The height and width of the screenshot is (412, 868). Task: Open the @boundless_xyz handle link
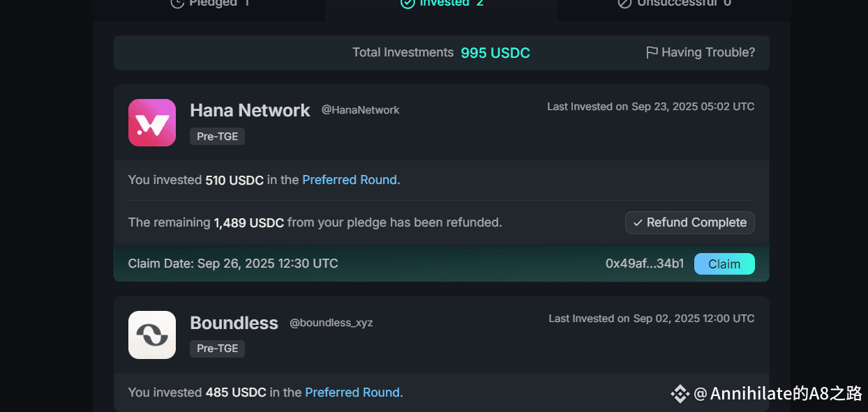click(331, 323)
